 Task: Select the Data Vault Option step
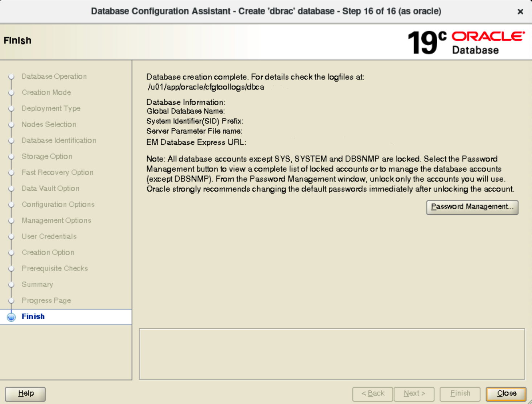(50, 188)
